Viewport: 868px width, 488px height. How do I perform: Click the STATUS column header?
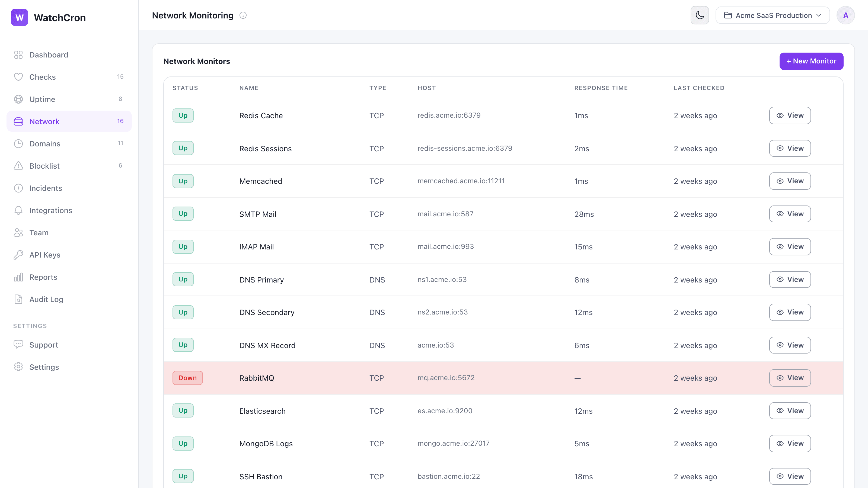185,88
